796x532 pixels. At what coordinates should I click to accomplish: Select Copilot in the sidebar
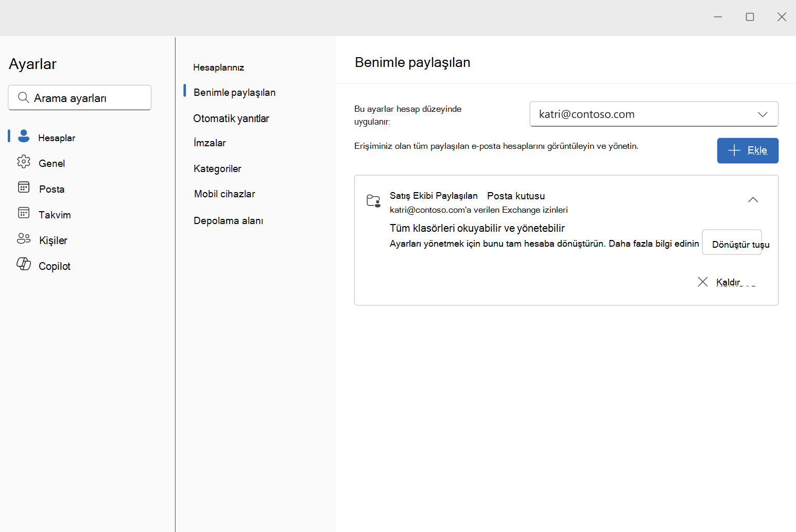[55, 266]
